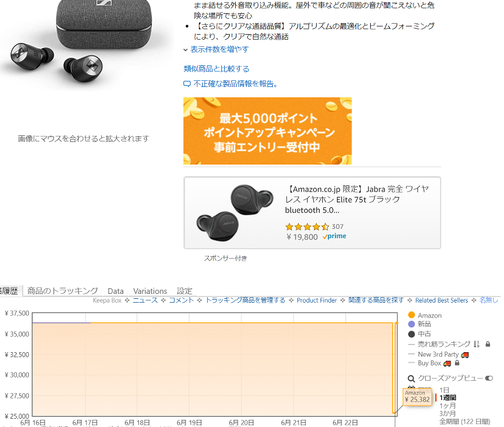
Task: Click the スポンサー付き label
Action: [225, 258]
